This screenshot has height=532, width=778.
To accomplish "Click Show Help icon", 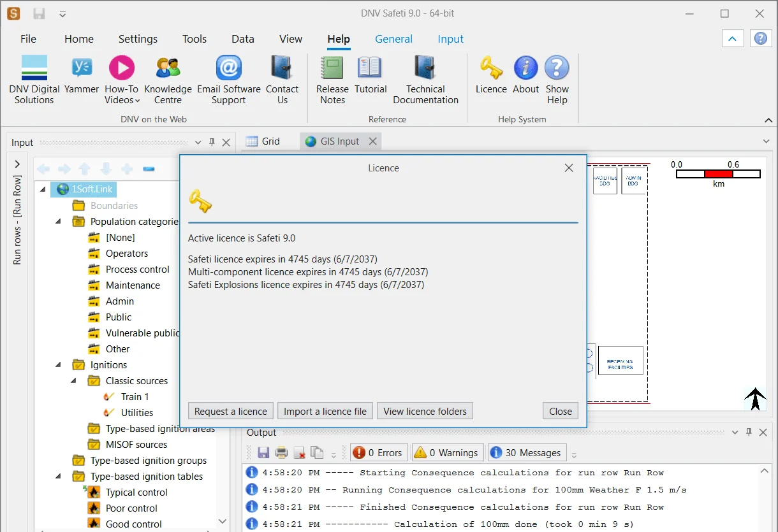I will pos(557,68).
